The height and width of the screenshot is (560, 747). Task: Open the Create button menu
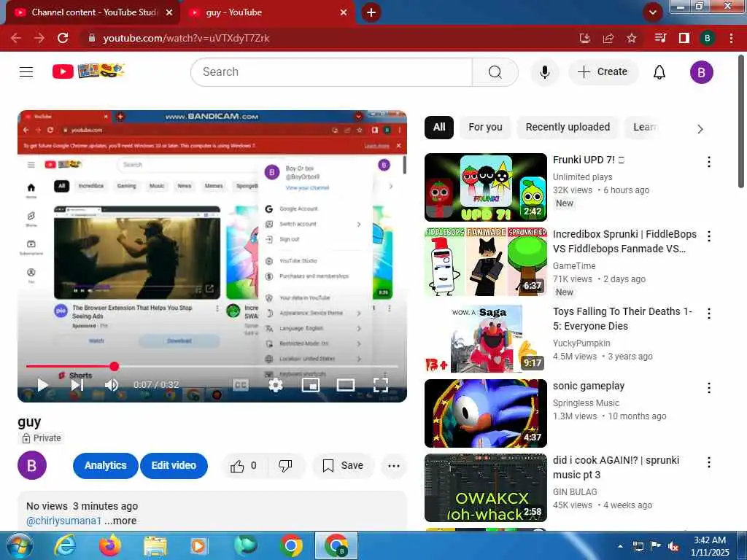603,72
